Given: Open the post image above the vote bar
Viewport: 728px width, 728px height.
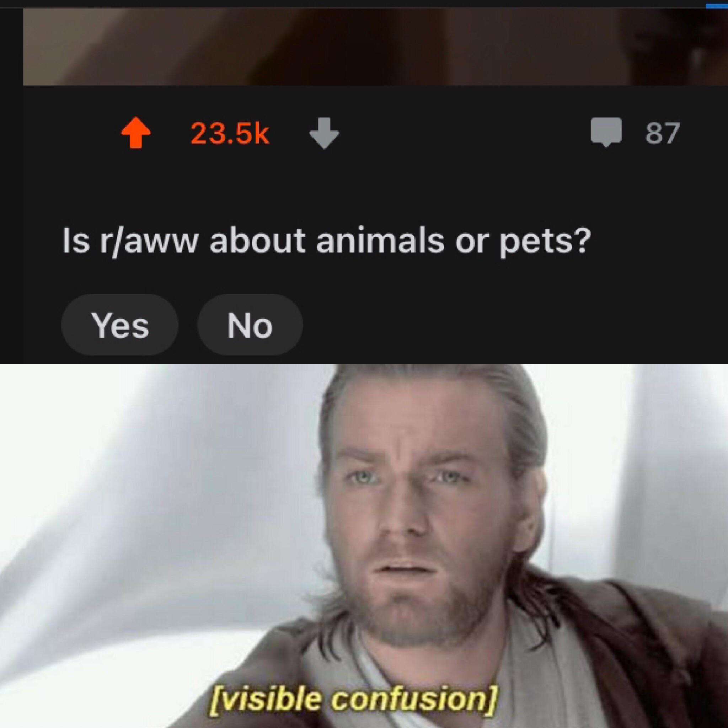Looking at the screenshot, I should [375, 47].
